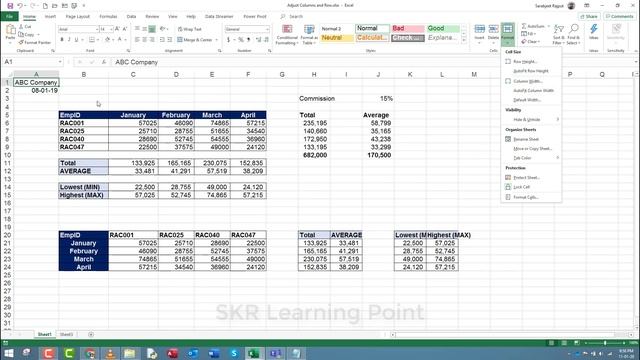Click Sort & Filter
The width and height of the screenshot is (640, 360).
tap(558, 34)
